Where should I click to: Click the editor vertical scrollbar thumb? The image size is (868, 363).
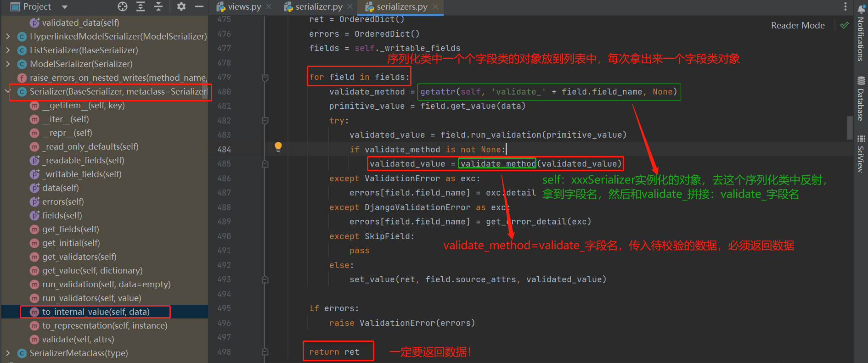tap(850, 127)
